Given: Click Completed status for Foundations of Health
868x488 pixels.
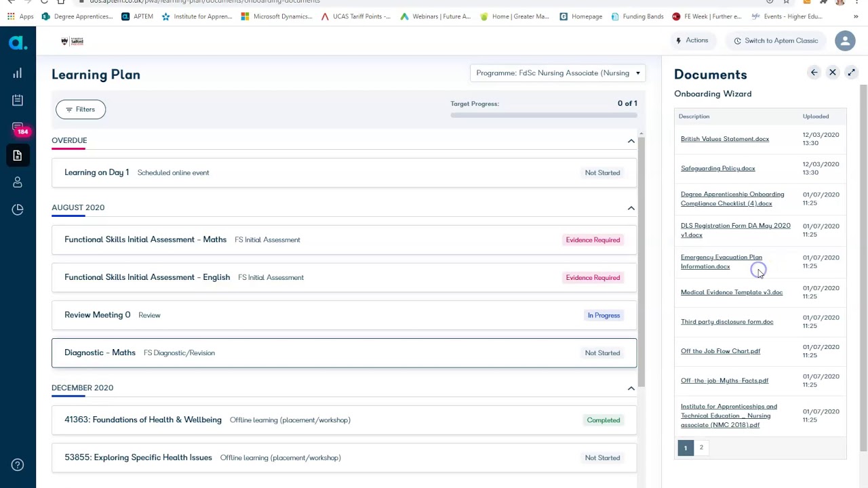Looking at the screenshot, I should coord(604,420).
